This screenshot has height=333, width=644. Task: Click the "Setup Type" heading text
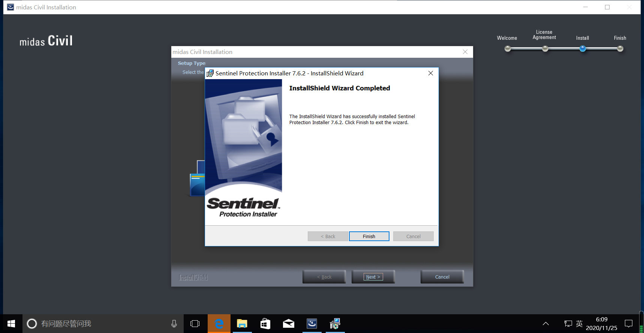tap(192, 63)
